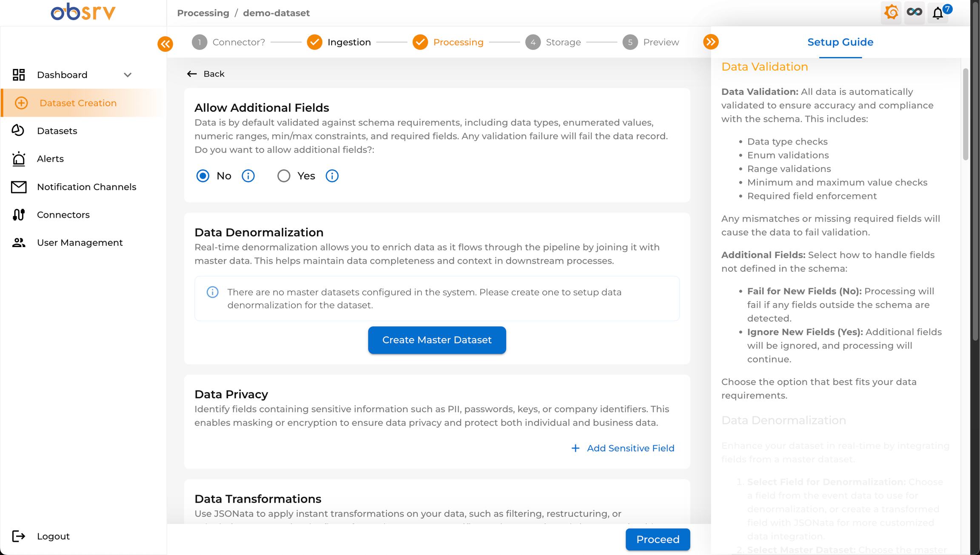Click the page's main vertical scrollbar
Image resolution: width=980 pixels, height=555 pixels.
click(x=975, y=170)
